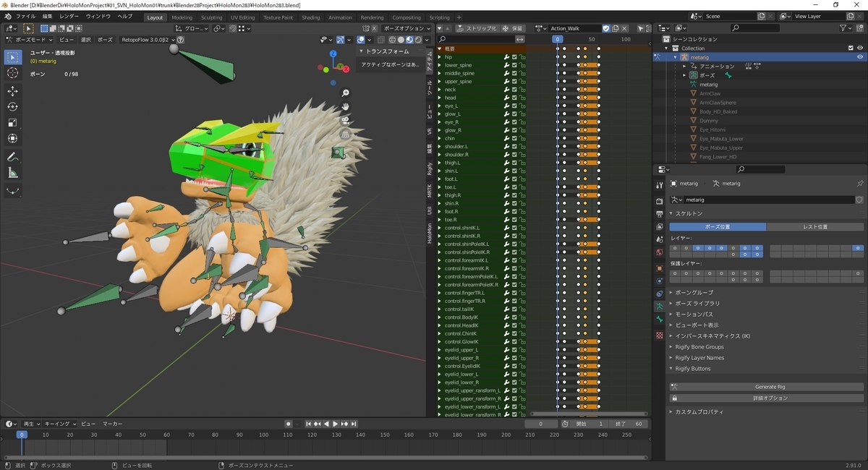Open RetopoFlow help question-mark icon

pyautogui.click(x=180, y=40)
